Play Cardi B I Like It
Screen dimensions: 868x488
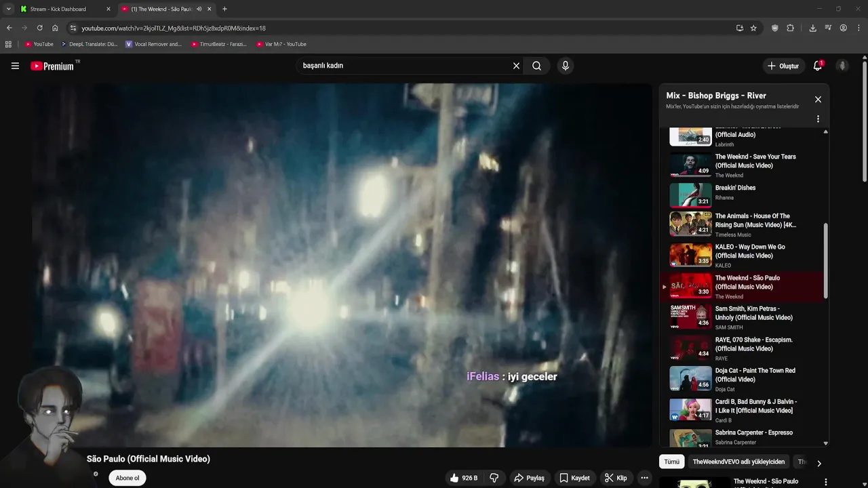pyautogui.click(x=743, y=410)
